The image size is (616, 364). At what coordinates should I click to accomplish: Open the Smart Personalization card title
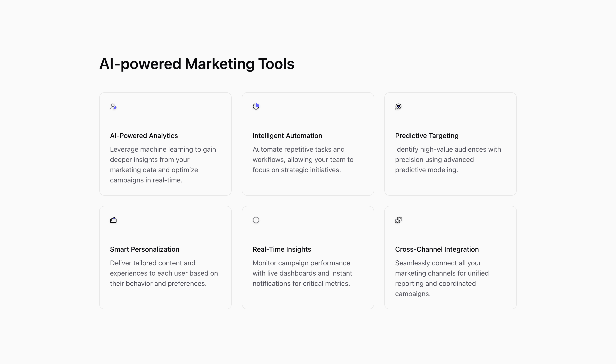coord(145,249)
